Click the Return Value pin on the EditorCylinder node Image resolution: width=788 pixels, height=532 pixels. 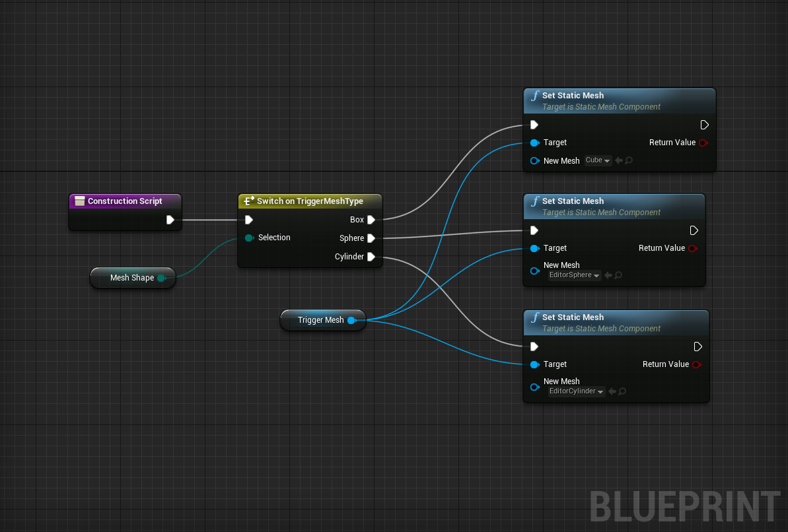697,364
